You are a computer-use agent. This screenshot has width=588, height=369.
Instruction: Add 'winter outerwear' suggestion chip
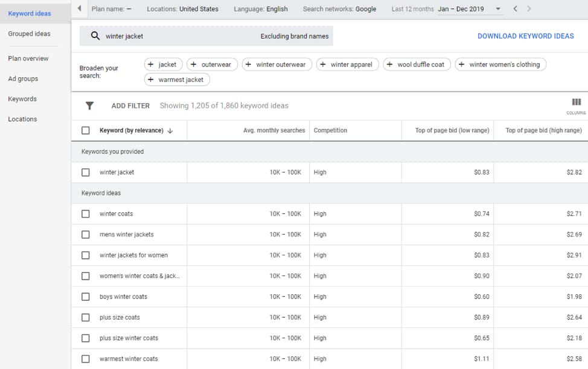point(276,65)
